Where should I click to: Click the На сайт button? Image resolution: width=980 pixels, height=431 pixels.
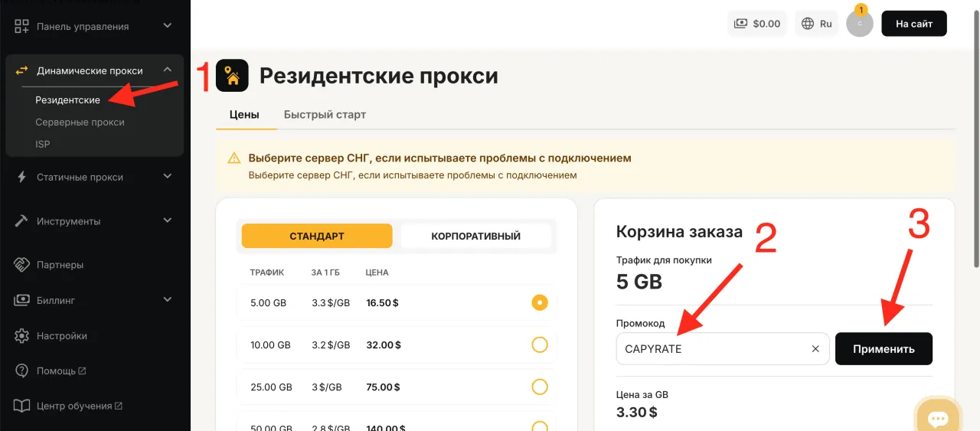pyautogui.click(x=913, y=24)
